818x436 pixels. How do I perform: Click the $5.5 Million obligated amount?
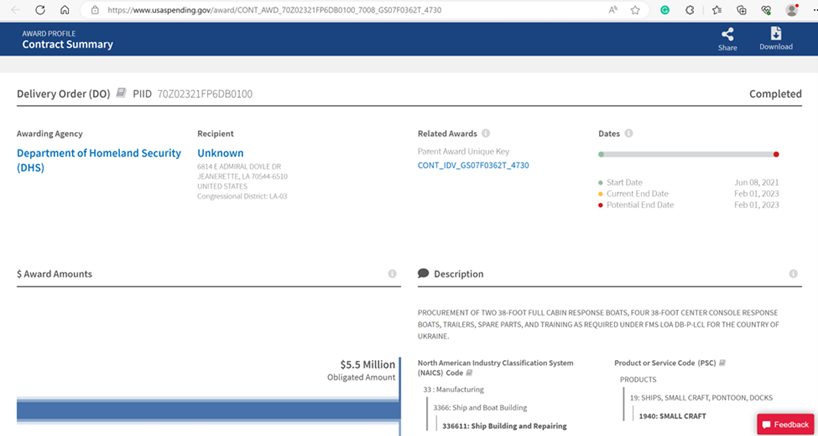click(367, 365)
